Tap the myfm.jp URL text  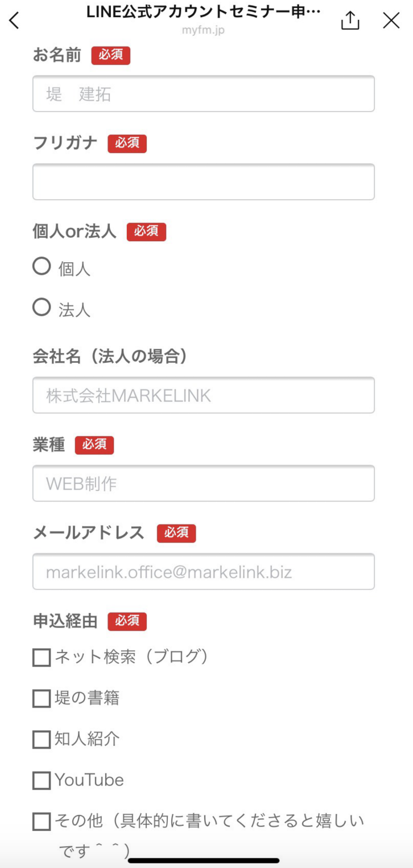(x=203, y=30)
